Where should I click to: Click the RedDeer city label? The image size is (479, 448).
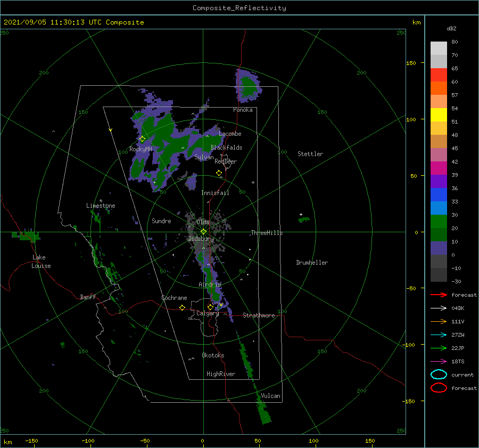point(226,161)
